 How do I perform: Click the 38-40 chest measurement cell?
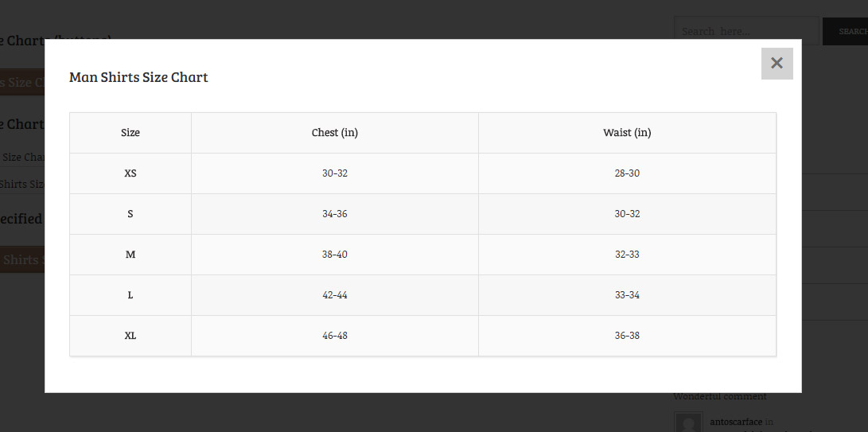(335, 255)
